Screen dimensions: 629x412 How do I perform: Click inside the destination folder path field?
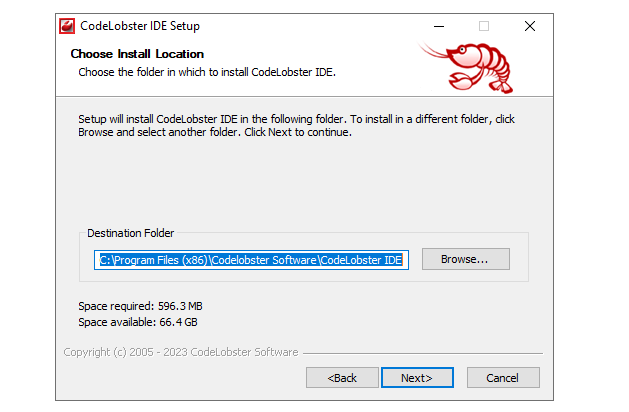pyautogui.click(x=251, y=260)
